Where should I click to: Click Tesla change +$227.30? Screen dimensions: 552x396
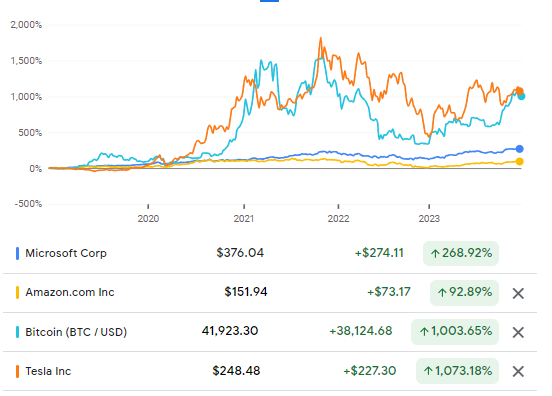click(x=370, y=371)
